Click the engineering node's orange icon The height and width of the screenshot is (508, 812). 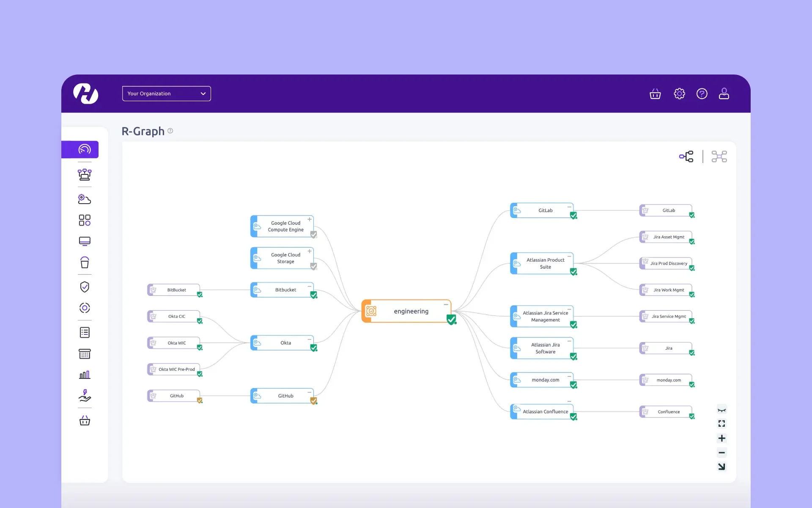pyautogui.click(x=371, y=311)
